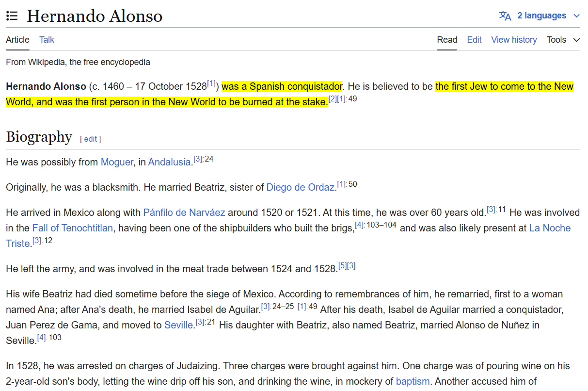This screenshot has height=391, width=588.
Task: Click citation [1] after October 1528
Action: [211, 84]
